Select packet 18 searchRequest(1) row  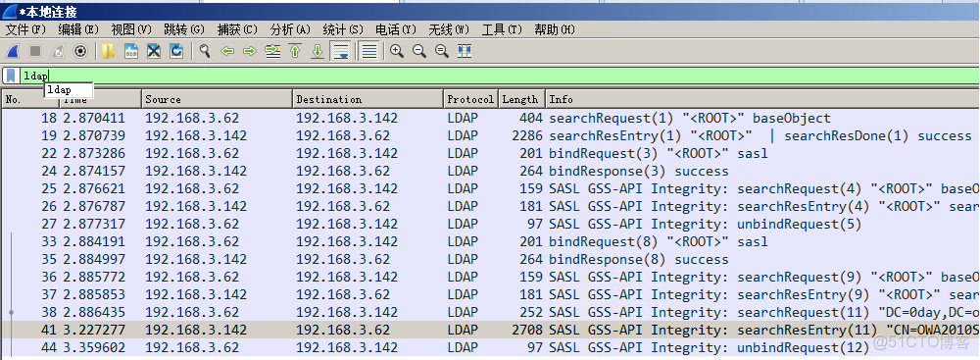(490, 118)
